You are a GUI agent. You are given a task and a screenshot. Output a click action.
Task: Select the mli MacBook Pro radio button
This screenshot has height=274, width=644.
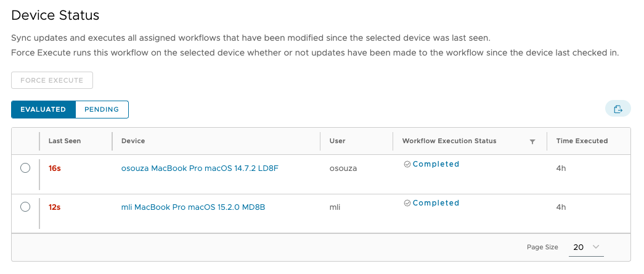pyautogui.click(x=25, y=207)
